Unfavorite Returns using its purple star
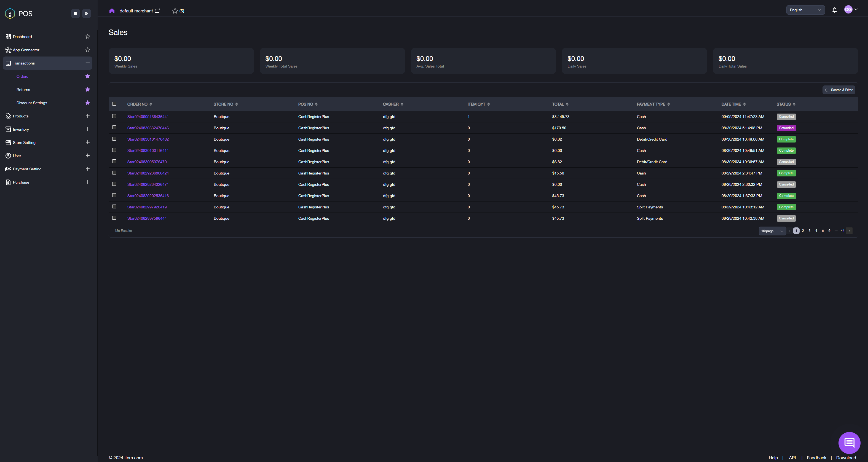Viewport: 868px width, 462px height. point(88,89)
